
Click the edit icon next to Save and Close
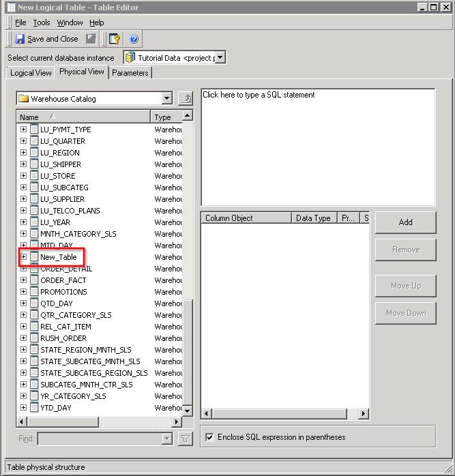(91, 39)
